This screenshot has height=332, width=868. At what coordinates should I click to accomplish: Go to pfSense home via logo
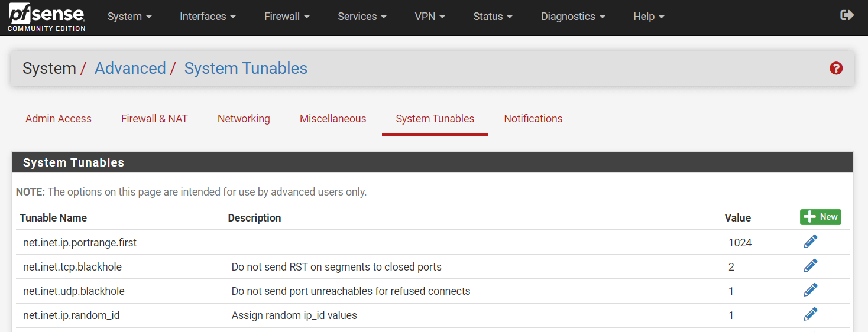46,17
